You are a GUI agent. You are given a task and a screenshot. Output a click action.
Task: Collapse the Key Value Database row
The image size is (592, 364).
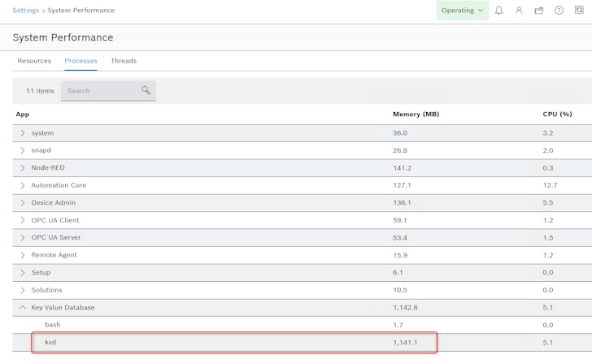click(23, 307)
